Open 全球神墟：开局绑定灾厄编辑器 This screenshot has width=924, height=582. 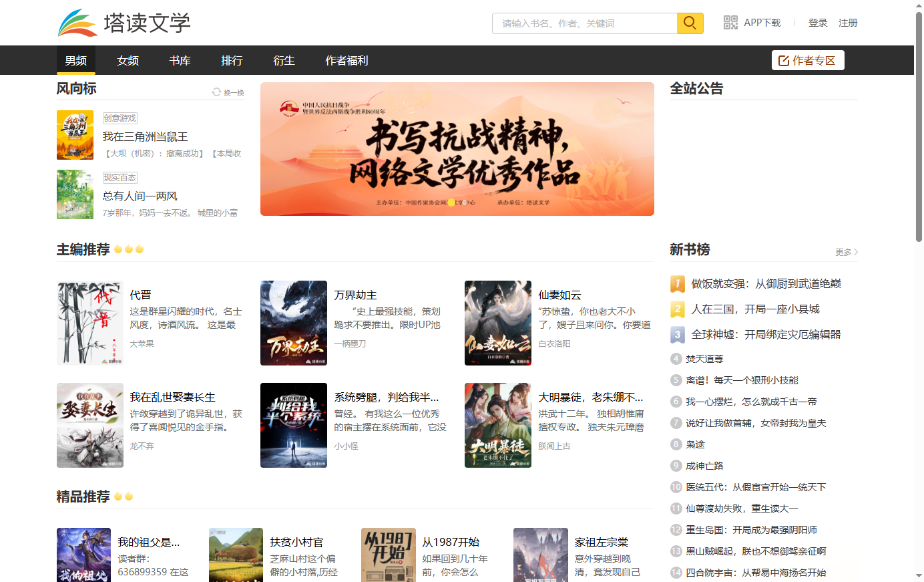click(766, 335)
